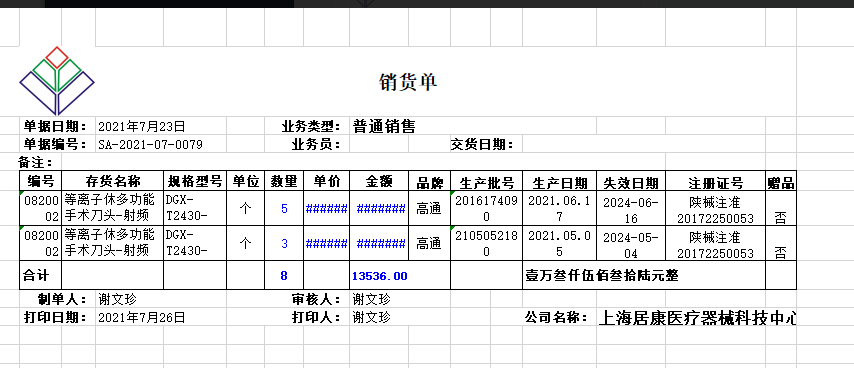Select expiry date cell 2024-05-04

point(631,243)
